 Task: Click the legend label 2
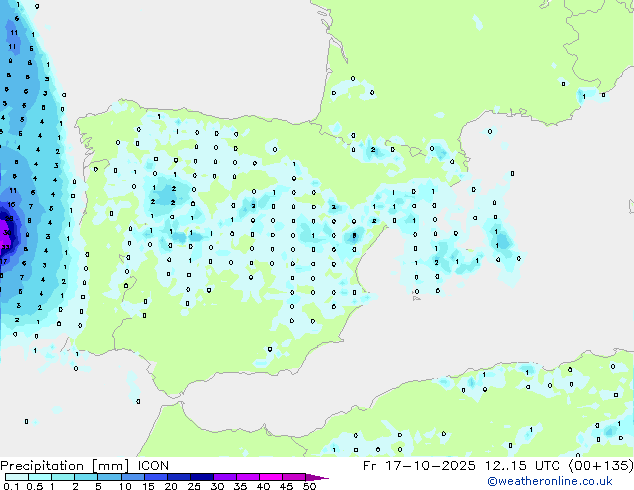click(75, 486)
